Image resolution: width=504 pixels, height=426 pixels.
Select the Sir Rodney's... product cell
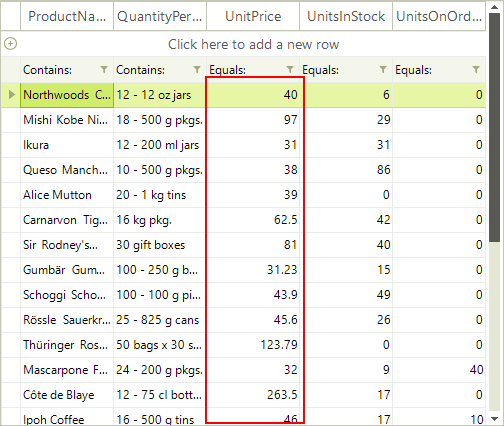coord(67,245)
